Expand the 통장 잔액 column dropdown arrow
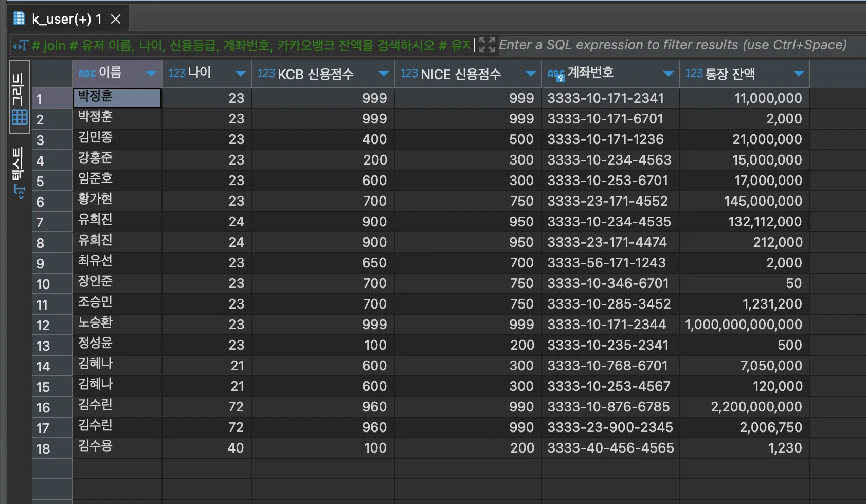Viewport: 866px width, 504px height. pyautogui.click(x=799, y=74)
